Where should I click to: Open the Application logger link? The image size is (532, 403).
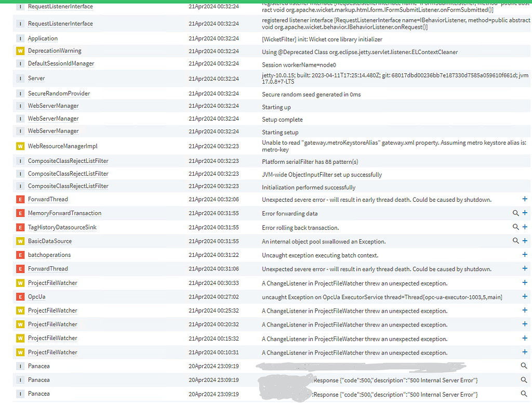coord(43,38)
